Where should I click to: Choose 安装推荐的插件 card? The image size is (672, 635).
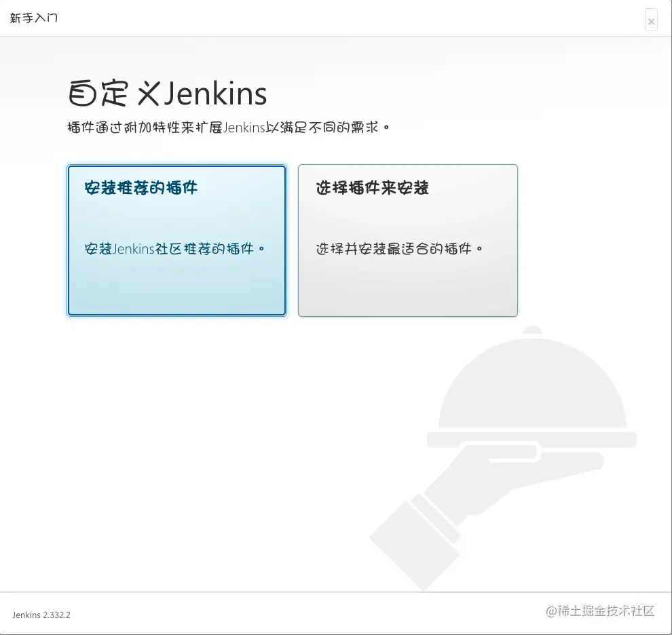coord(176,240)
